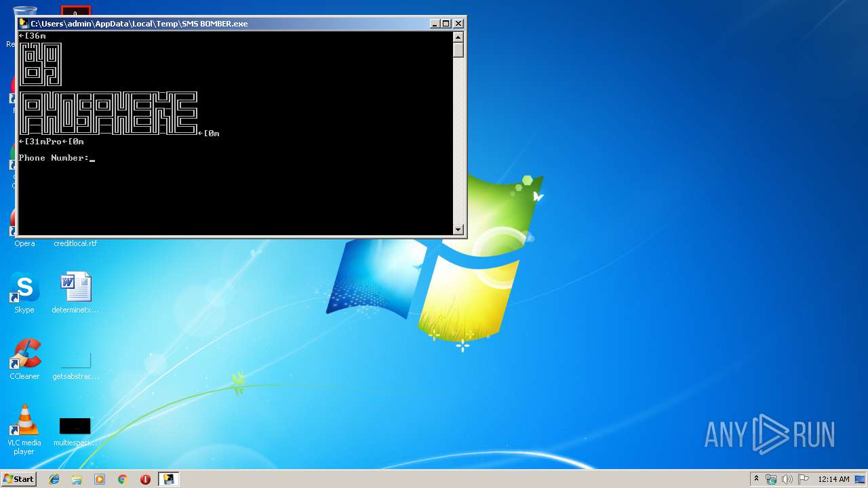Click the console scrollbar down arrow
This screenshot has width=868, height=488.
[x=458, y=229]
